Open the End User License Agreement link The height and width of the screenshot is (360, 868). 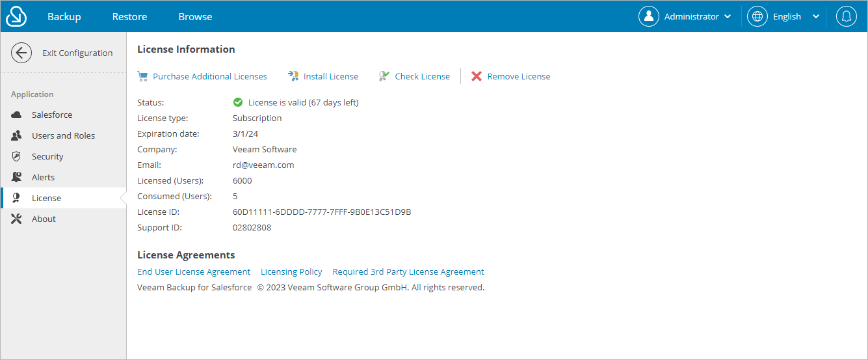[x=194, y=271]
